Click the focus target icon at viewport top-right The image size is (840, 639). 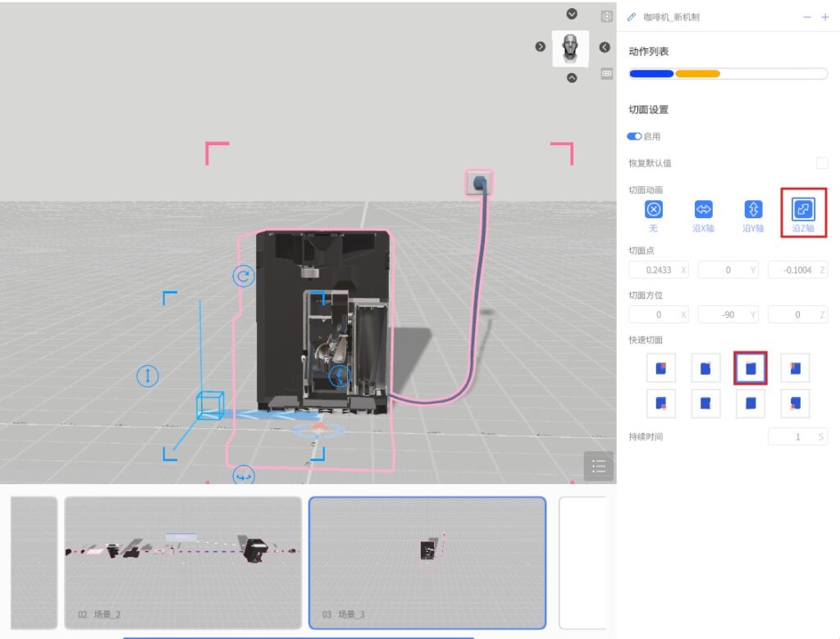607,16
